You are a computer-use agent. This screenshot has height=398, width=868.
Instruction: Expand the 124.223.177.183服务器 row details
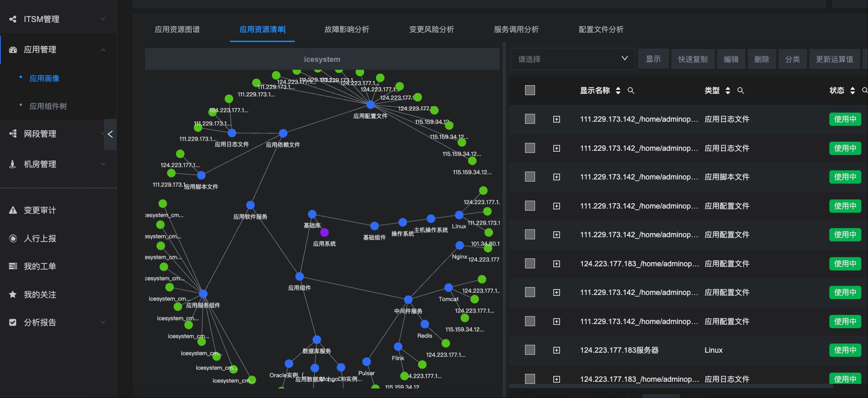(x=556, y=350)
